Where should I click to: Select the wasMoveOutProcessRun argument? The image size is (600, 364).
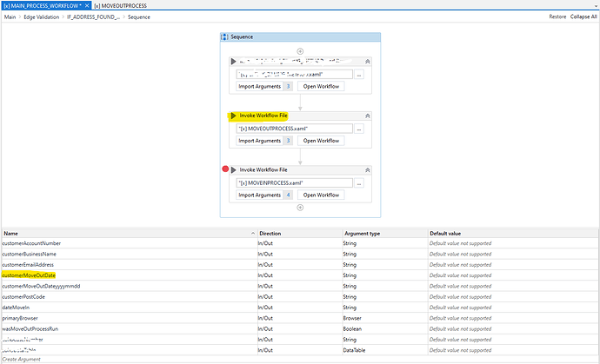tap(30, 329)
